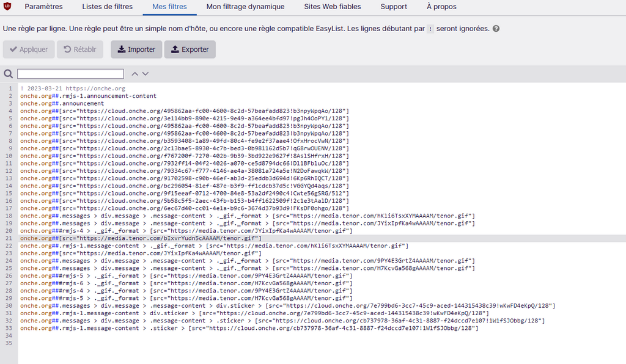
Task: Open the Support tab
Action: [x=393, y=7]
